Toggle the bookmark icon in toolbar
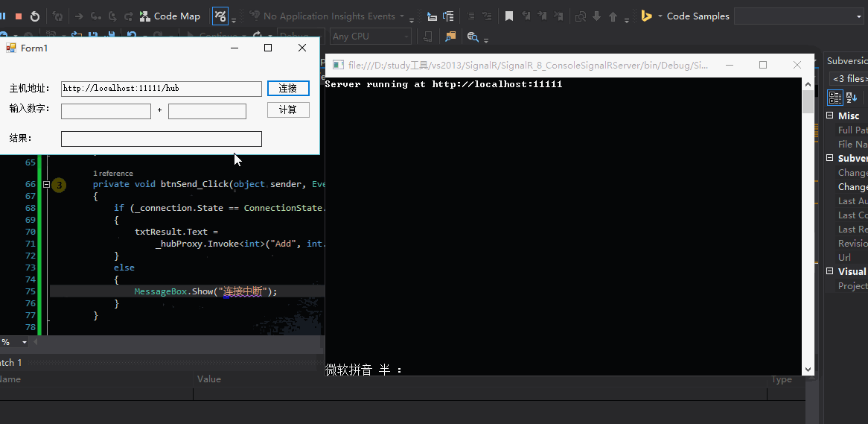The image size is (868, 424). tap(509, 16)
